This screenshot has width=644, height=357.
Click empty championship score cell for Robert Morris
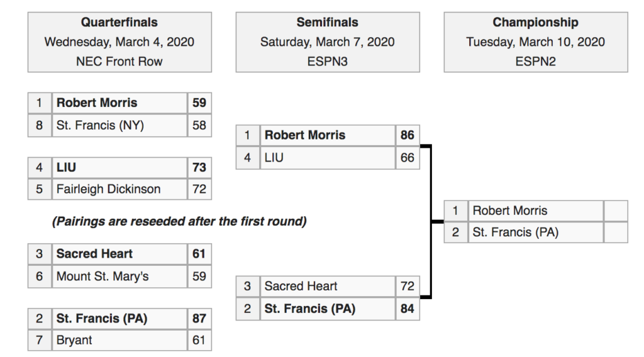point(616,211)
